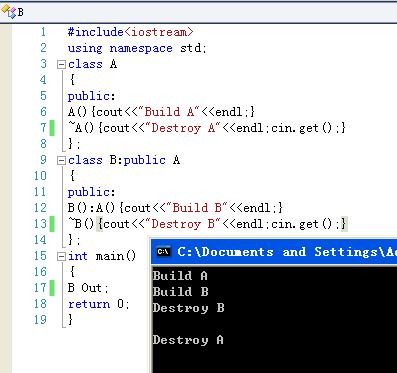
Task: Collapse the main function block
Action: [61, 256]
